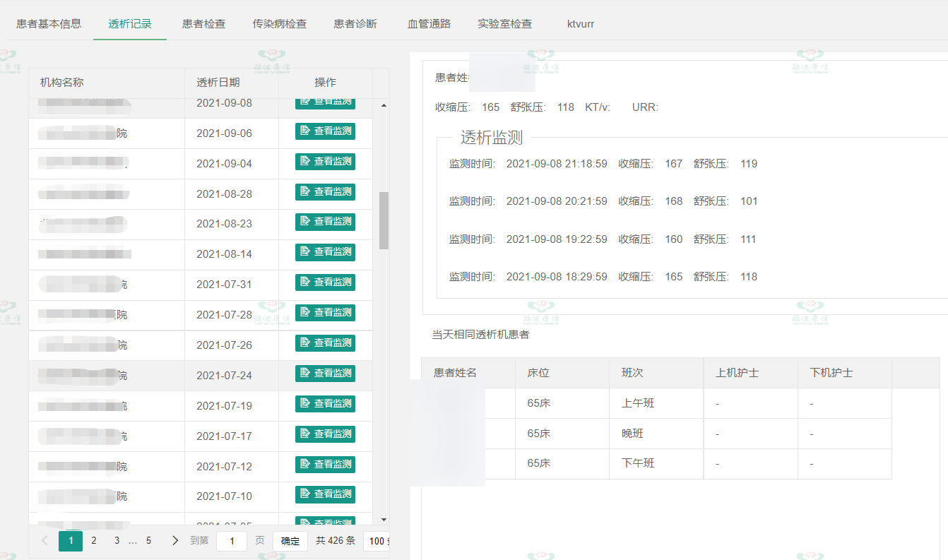Open the 100 条 page size dropdown
Image resolution: width=948 pixels, height=560 pixels.
coord(377,541)
